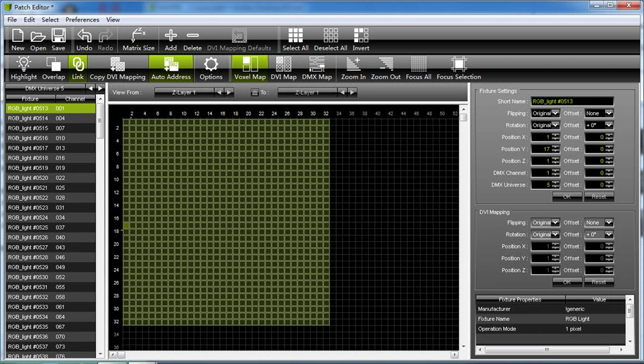Open the Preferences menu
The width and height of the screenshot is (644, 364).
pos(82,19)
